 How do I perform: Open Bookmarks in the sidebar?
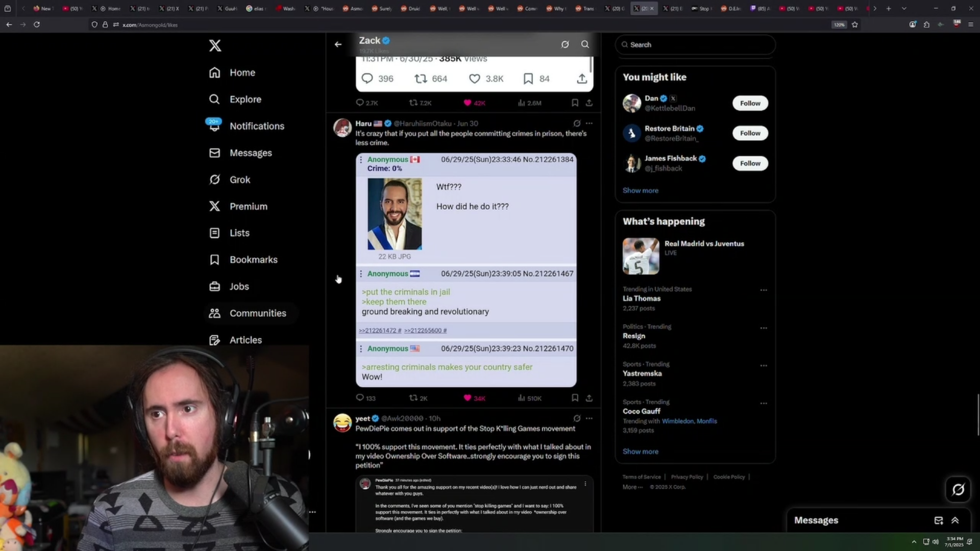[243, 260]
